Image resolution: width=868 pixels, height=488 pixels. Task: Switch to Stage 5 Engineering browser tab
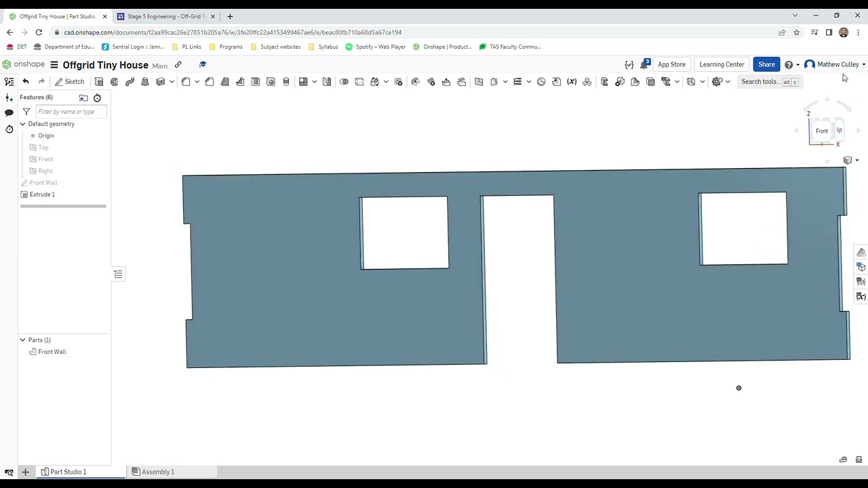166,16
